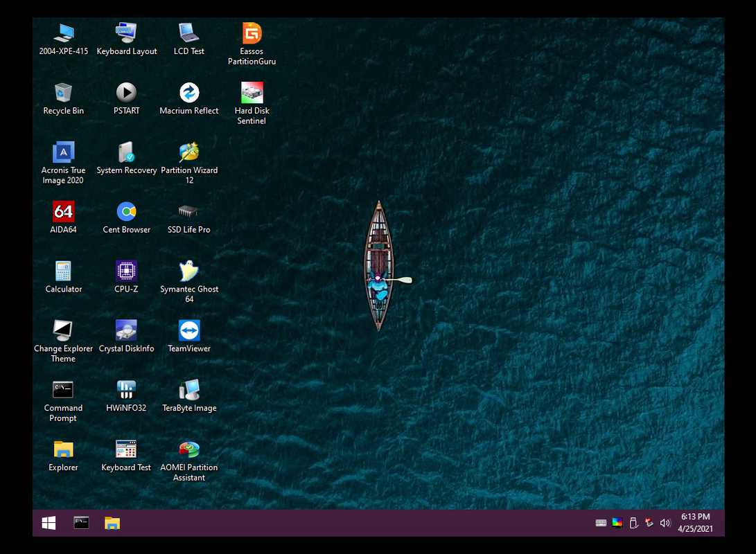Open the Windows Start menu
756x554 pixels.
[49, 523]
